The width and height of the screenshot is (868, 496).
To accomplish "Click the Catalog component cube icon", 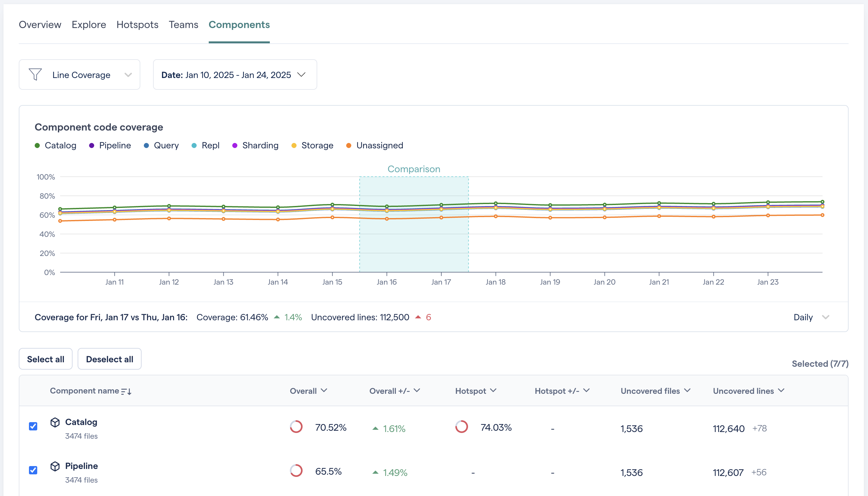I will point(55,422).
